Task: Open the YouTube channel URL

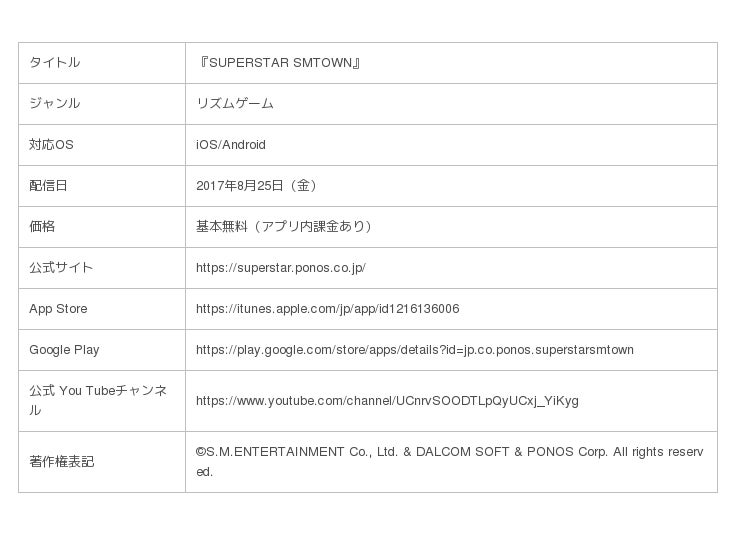Action: point(387,401)
